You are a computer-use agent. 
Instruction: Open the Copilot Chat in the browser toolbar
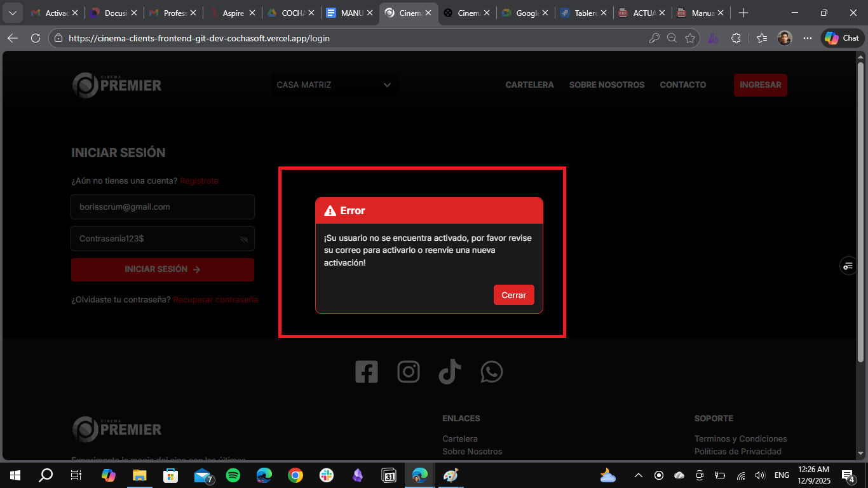[x=841, y=37]
